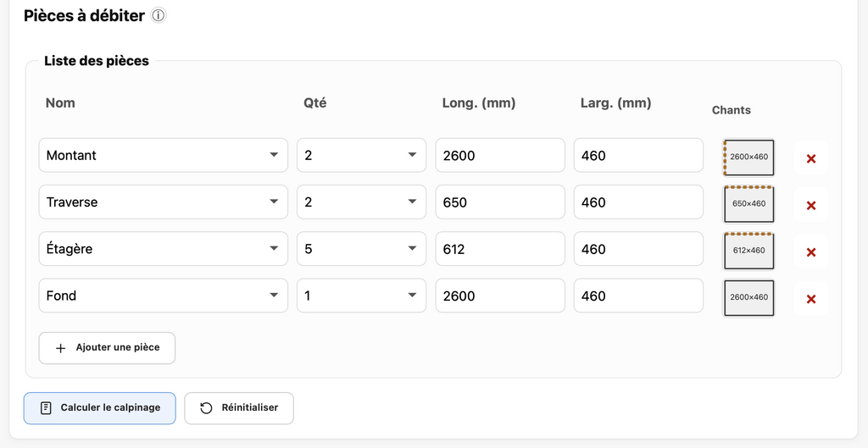The height and width of the screenshot is (448, 868).
Task: Open the Étagère quantity dropdown showing 5
Action: [x=361, y=249]
